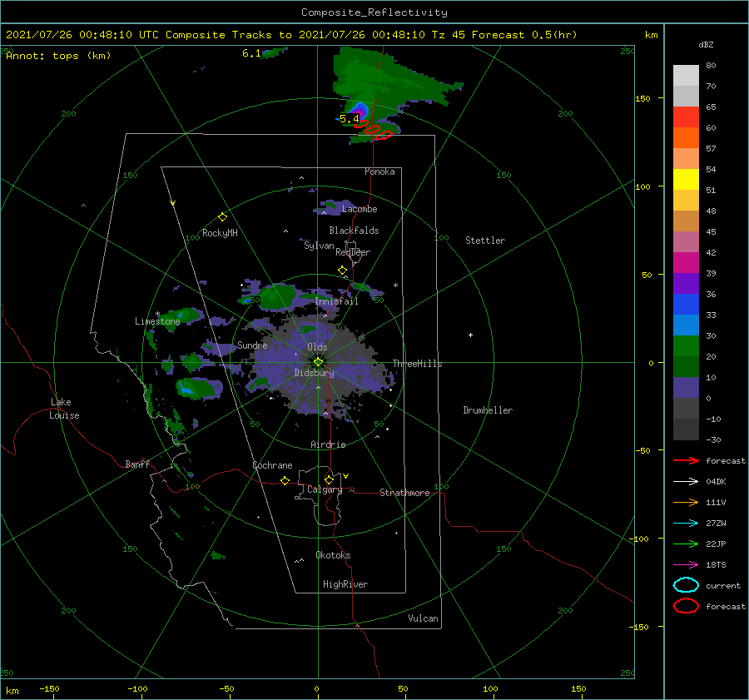Screen dimensions: 749x700
Task: Click the yellow v marker north of RockyMH
Action: pyautogui.click(x=172, y=203)
